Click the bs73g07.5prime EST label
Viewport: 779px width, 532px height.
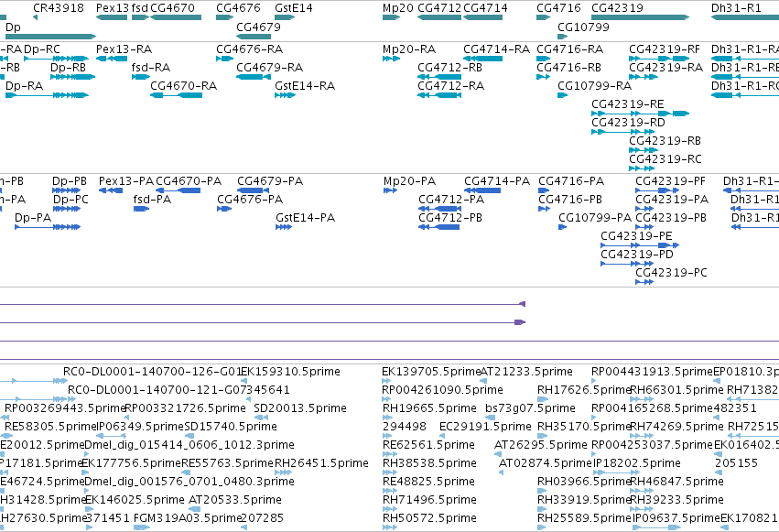coord(530,408)
